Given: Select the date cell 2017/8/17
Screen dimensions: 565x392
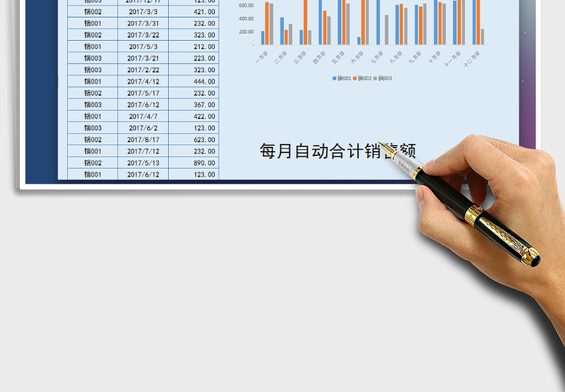Looking at the screenshot, I should [143, 139].
